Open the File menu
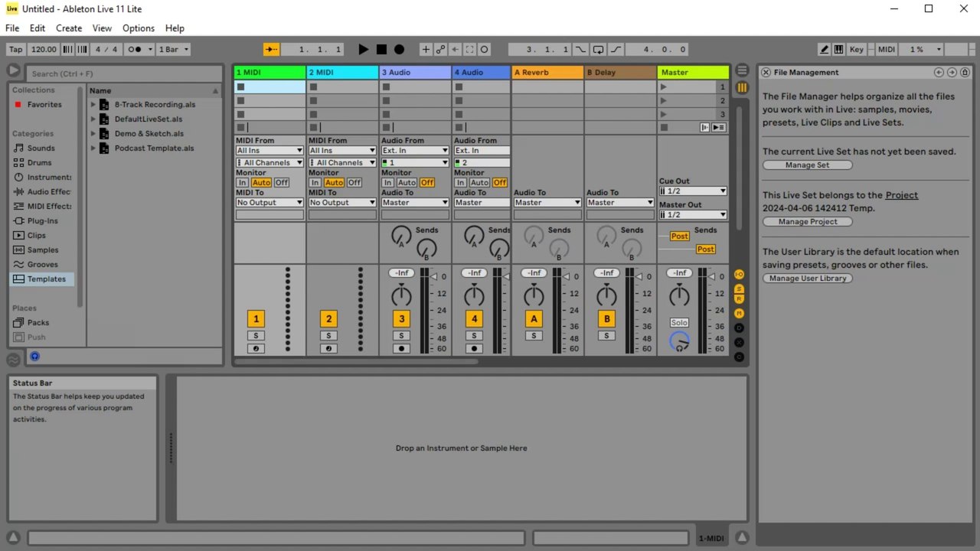Screen dimensions: 980x551 point(12,28)
